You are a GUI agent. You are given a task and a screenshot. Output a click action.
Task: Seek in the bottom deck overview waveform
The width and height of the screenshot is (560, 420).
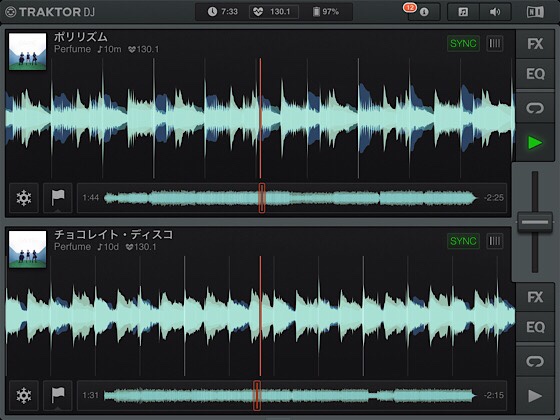point(291,395)
